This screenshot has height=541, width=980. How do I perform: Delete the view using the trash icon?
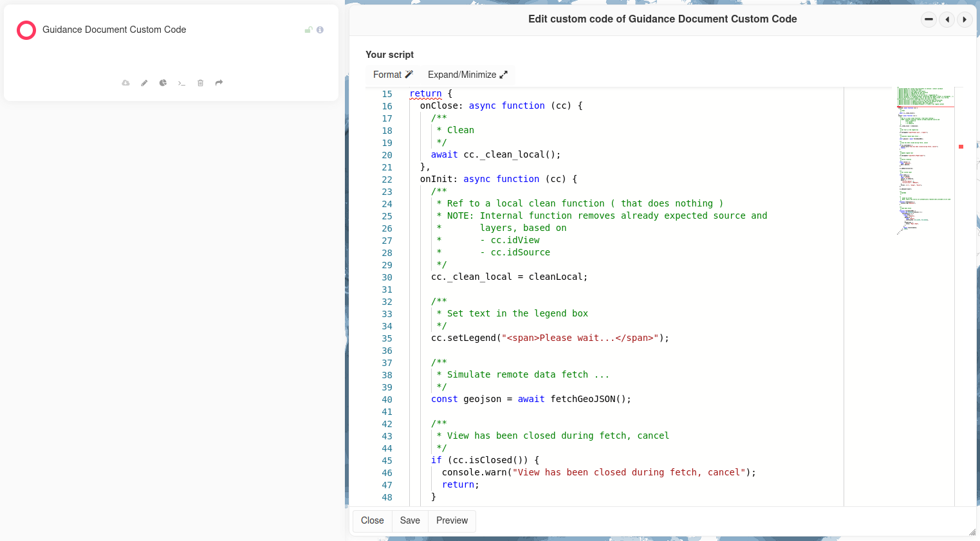(x=200, y=83)
